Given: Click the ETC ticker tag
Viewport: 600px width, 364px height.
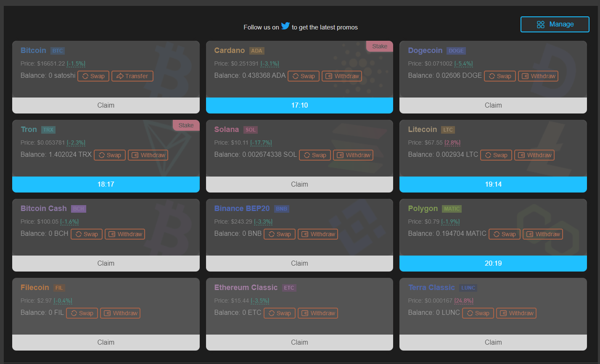Looking at the screenshot, I should [289, 288].
